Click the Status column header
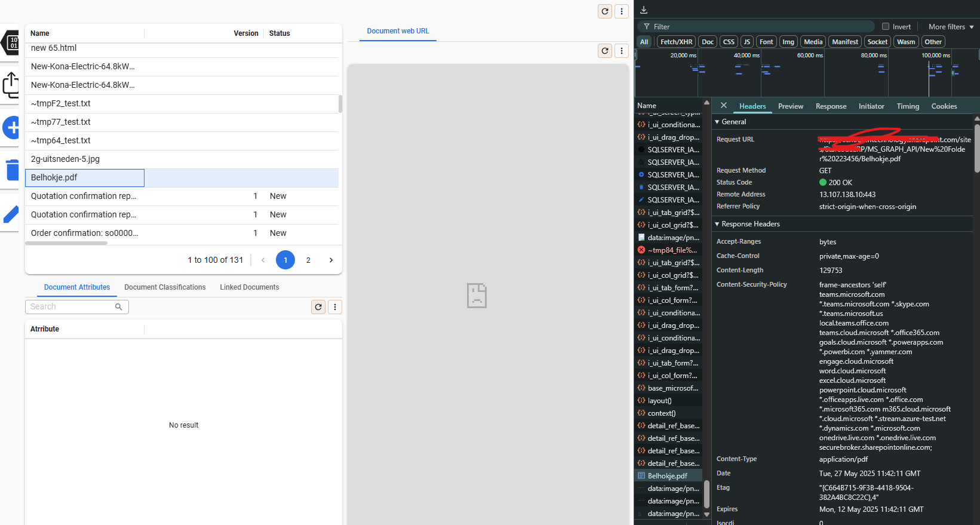Image resolution: width=980 pixels, height=525 pixels. click(x=279, y=33)
